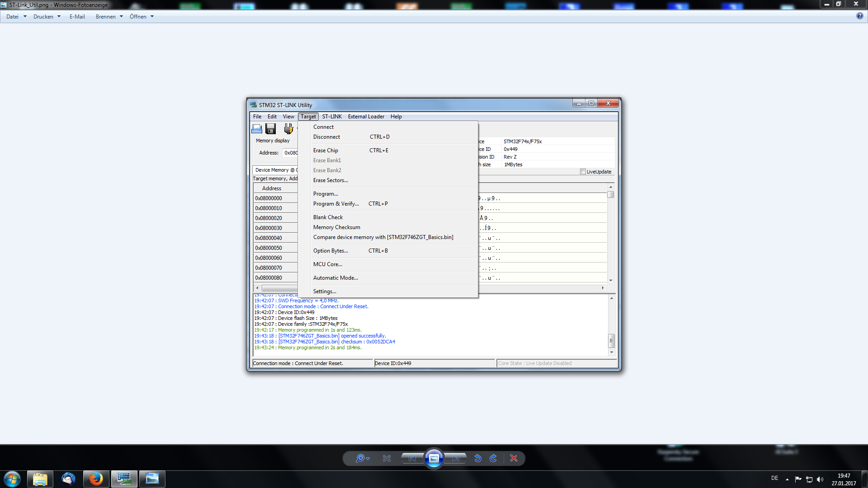
Task: Click the network tray icon
Action: (x=809, y=479)
